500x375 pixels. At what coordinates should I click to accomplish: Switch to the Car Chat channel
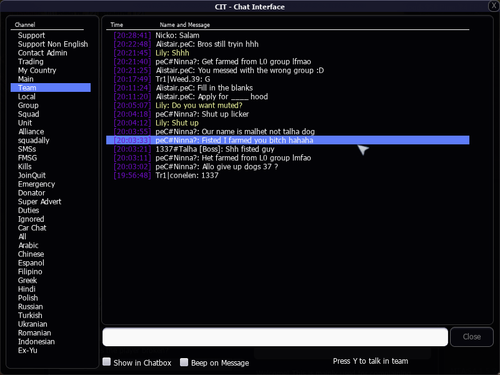coord(32,228)
